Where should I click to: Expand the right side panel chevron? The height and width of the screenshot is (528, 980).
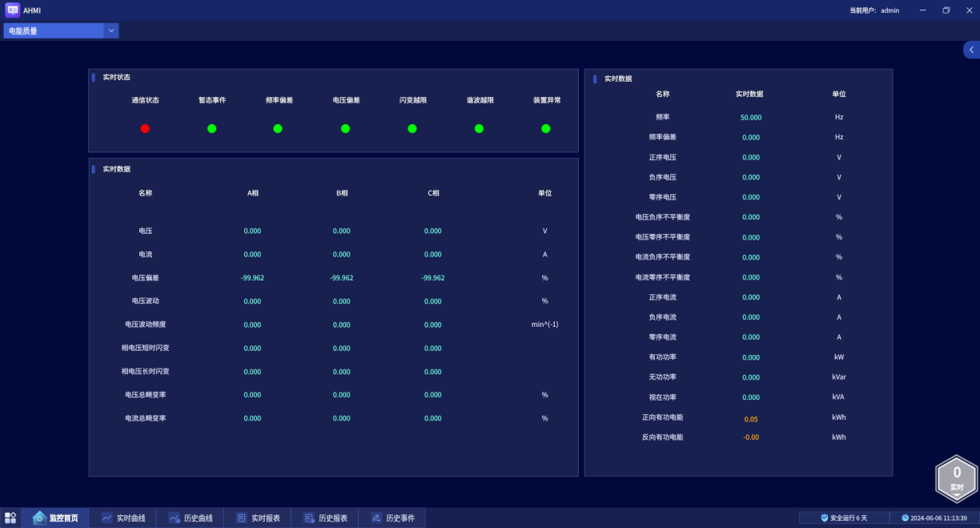point(971,50)
